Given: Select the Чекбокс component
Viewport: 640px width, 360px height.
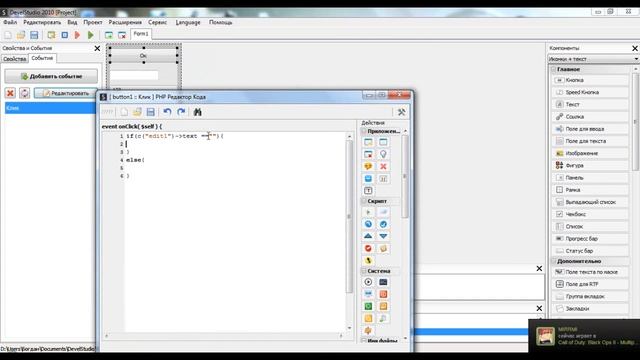Looking at the screenshot, I should click(590, 214).
